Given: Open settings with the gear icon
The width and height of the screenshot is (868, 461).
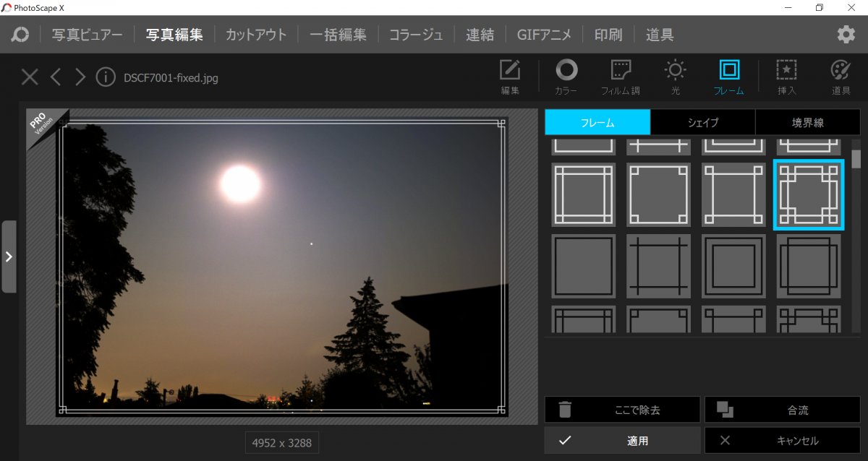Looking at the screenshot, I should click(846, 35).
